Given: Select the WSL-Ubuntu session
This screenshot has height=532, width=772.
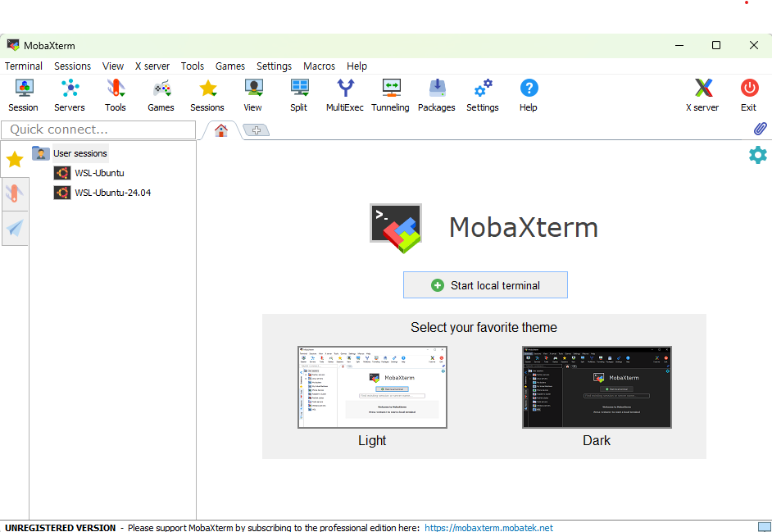Looking at the screenshot, I should click(x=99, y=173).
